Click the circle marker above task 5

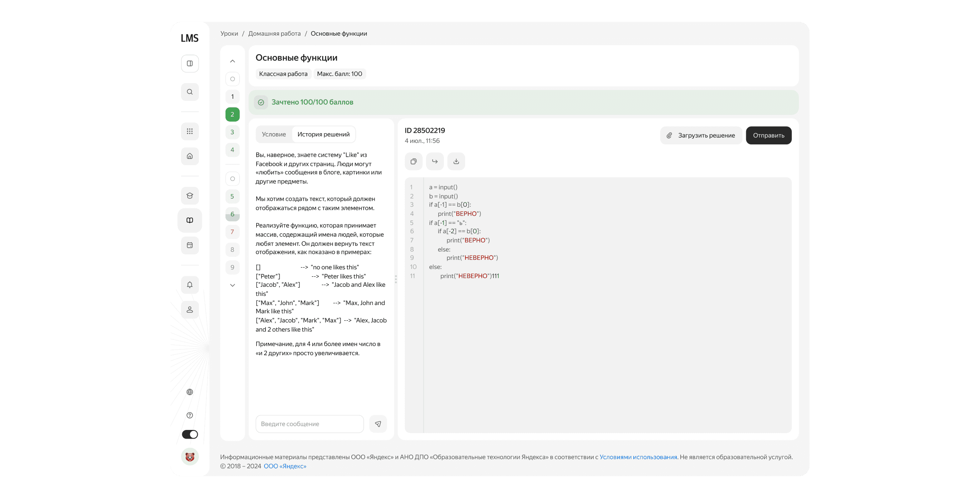point(233,179)
